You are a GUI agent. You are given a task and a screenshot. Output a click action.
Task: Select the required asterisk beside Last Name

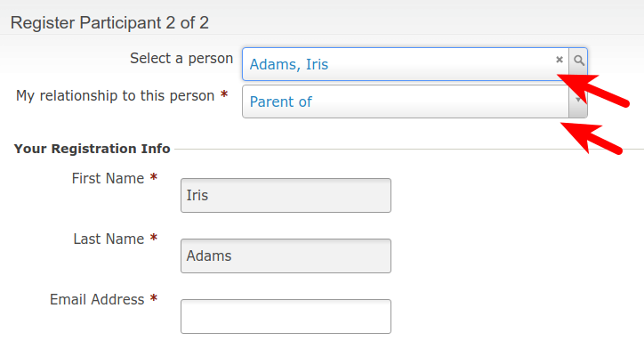click(x=154, y=238)
